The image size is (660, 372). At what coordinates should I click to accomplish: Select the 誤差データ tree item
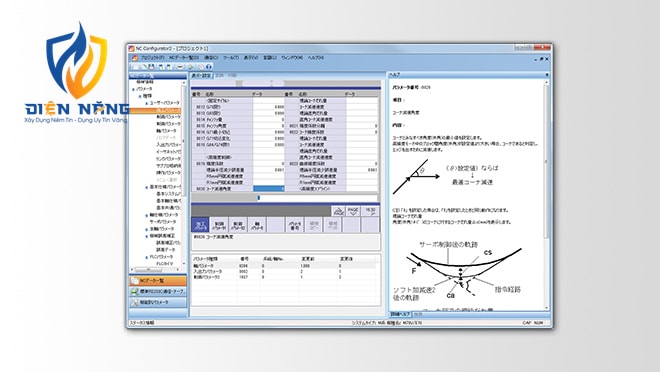pyautogui.click(x=166, y=250)
